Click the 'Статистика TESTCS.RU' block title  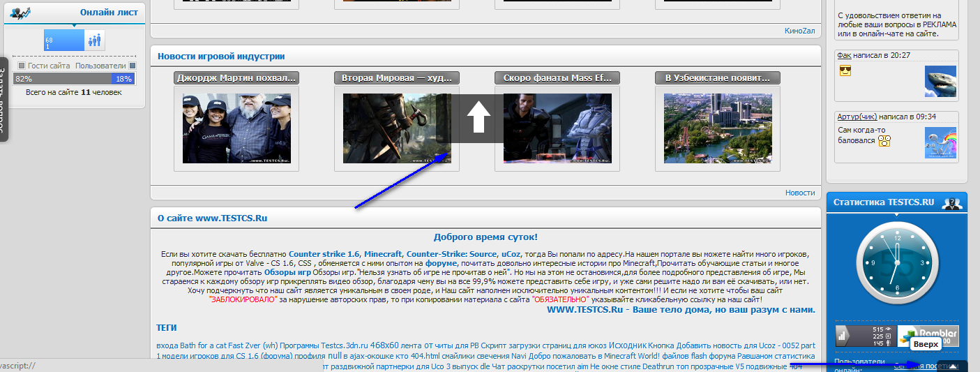click(884, 202)
